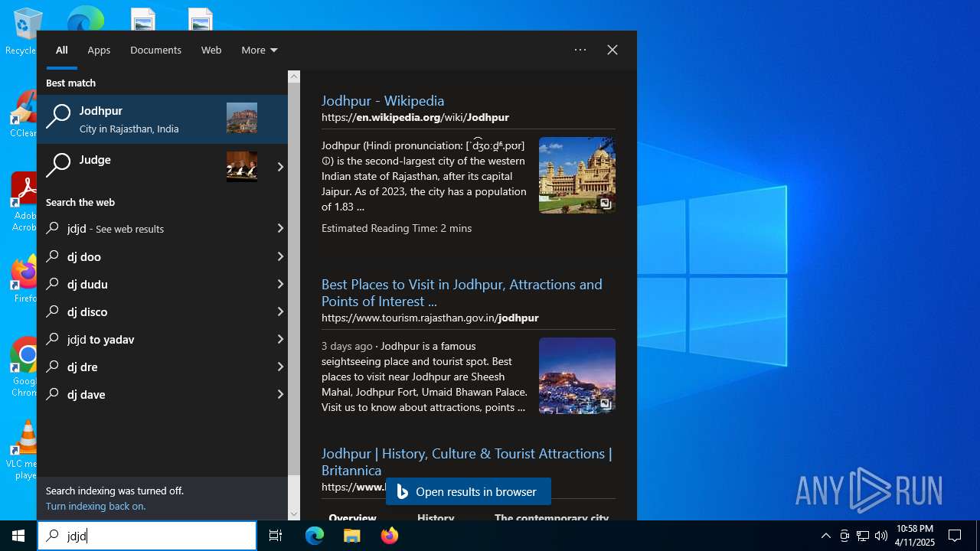Expand the 'jdjd - See web results' arrow
The width and height of the screenshot is (980, 551).
280,228
